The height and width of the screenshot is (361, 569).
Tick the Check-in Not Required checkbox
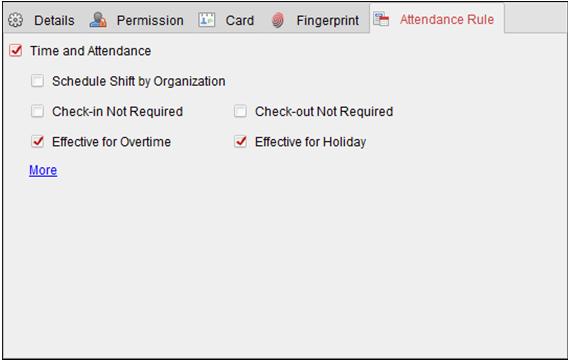pyautogui.click(x=37, y=111)
